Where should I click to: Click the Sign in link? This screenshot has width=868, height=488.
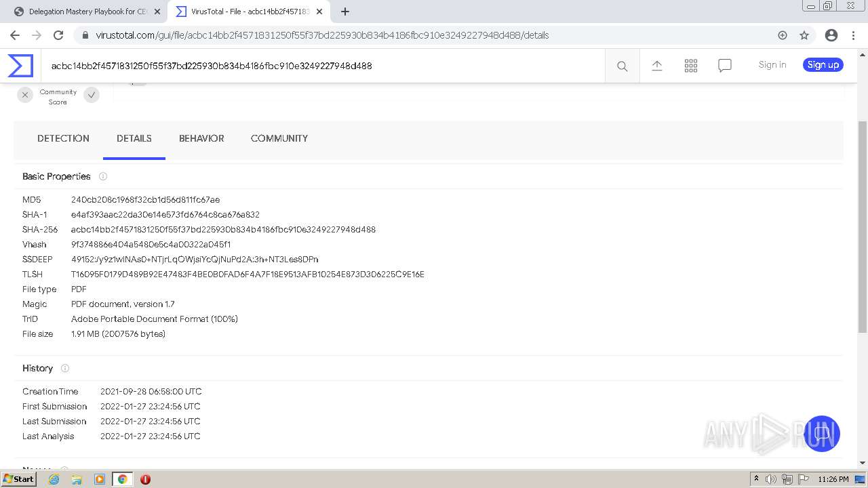point(772,65)
